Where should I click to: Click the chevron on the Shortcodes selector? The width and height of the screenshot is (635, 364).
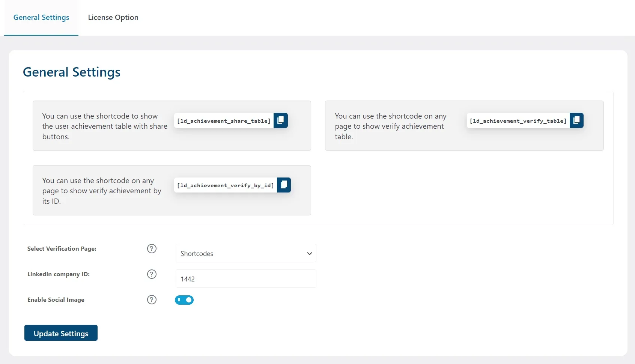pos(309,253)
